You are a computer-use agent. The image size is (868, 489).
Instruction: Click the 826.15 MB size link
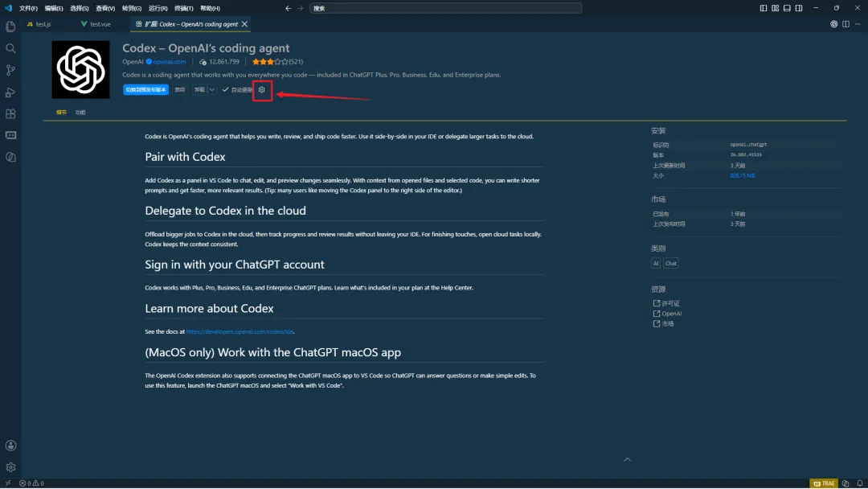point(743,175)
